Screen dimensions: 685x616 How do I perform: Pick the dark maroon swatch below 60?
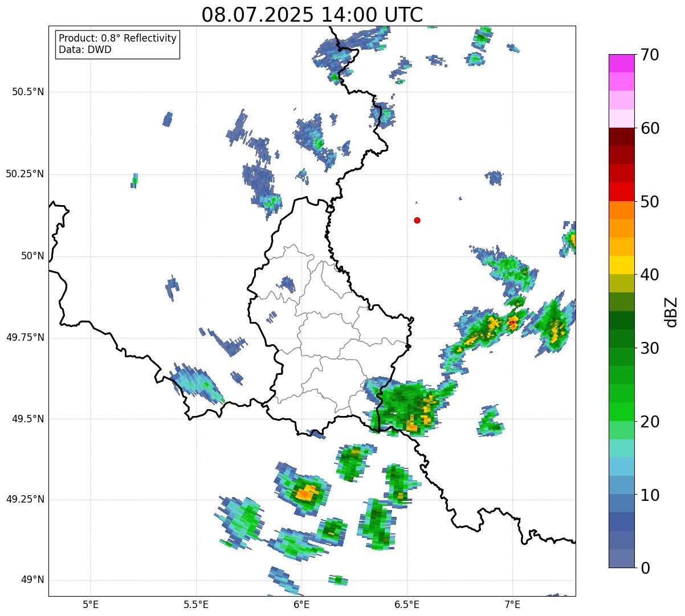tap(622, 137)
